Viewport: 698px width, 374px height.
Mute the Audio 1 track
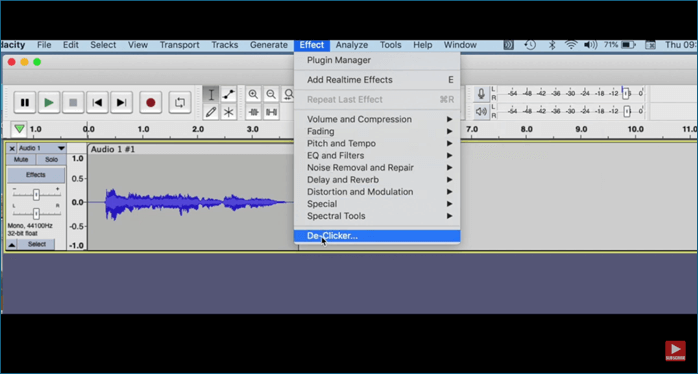[21, 159]
